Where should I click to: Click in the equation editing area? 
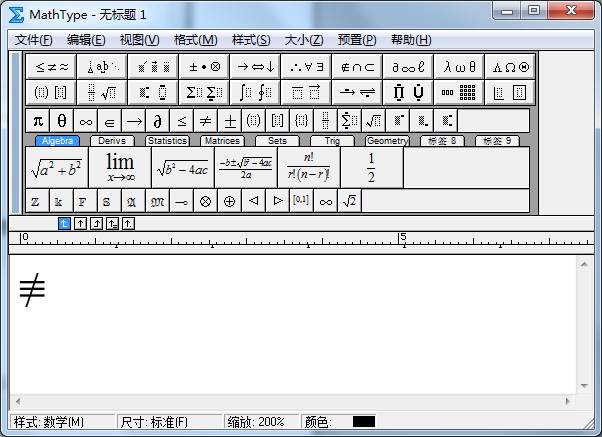pos(300,330)
